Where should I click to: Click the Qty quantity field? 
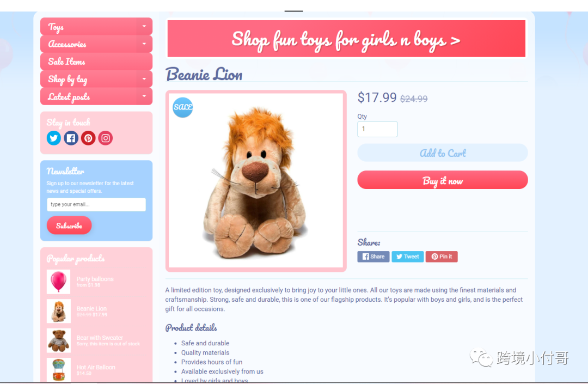(x=377, y=129)
